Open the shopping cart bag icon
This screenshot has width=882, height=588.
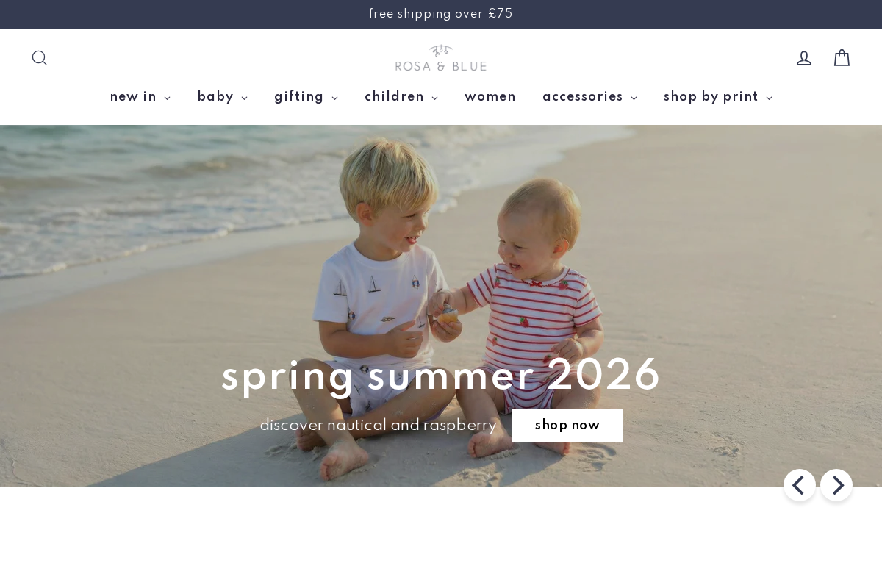(x=842, y=58)
